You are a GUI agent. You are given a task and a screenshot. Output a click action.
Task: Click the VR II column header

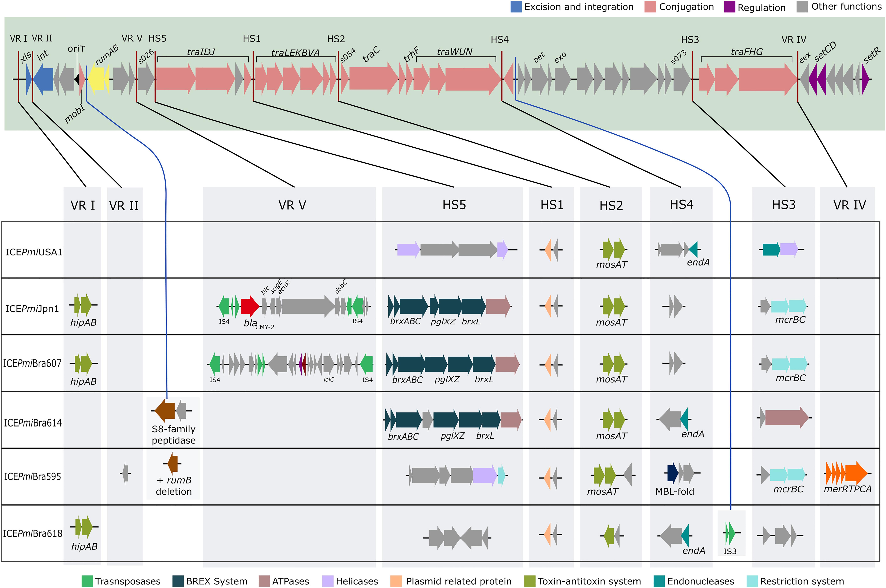point(124,206)
